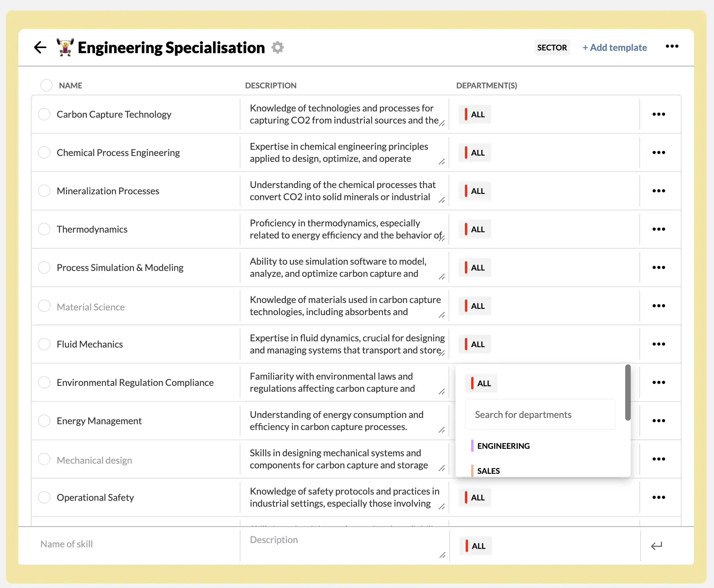714x588 pixels.
Task: Open department dropdown for Operational Safety
Action: coord(475,497)
